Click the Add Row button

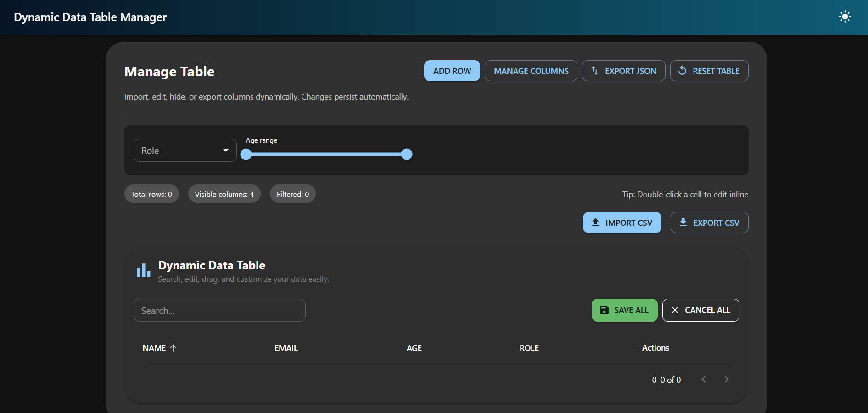pyautogui.click(x=452, y=71)
